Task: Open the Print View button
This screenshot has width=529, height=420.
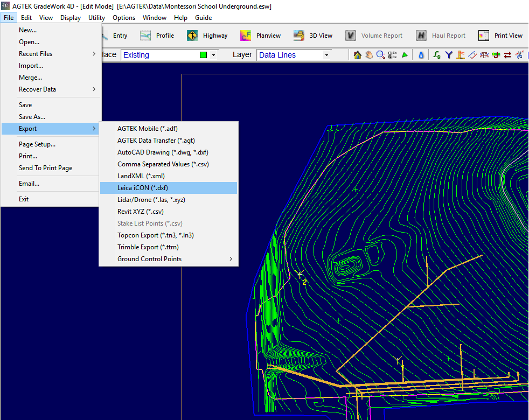Action: tap(501, 36)
